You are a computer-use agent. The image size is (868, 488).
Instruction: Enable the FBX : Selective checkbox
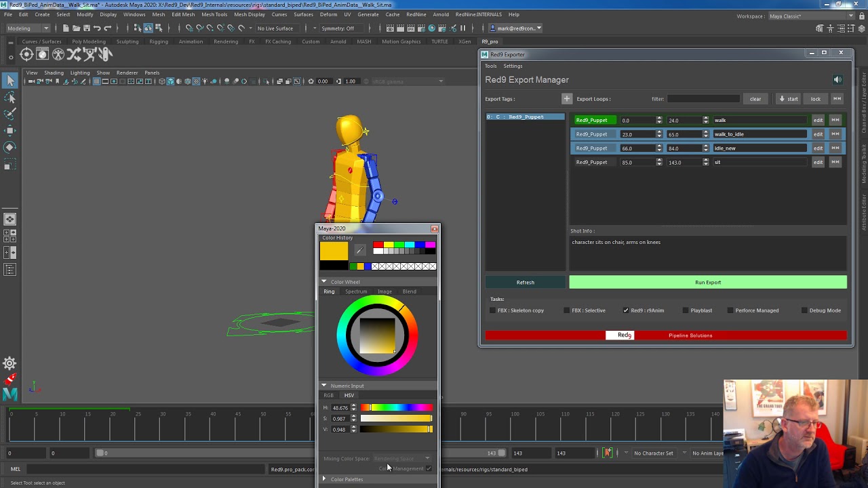[x=567, y=310]
